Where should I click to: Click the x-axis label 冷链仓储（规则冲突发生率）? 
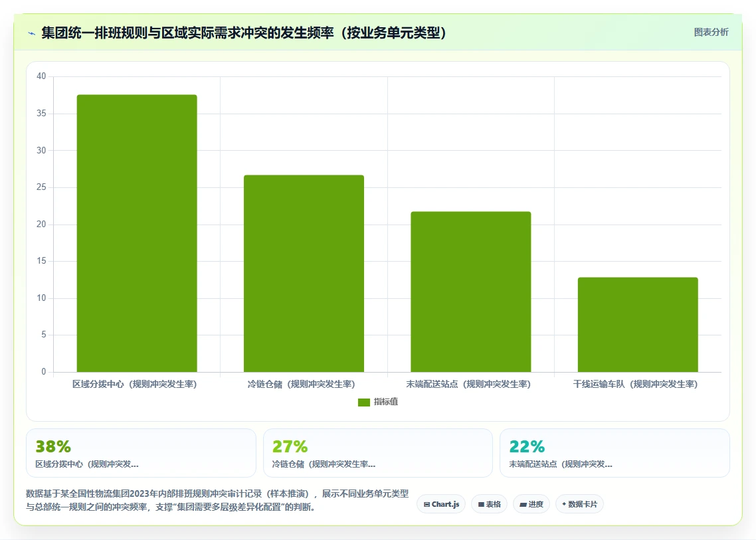[x=302, y=385]
